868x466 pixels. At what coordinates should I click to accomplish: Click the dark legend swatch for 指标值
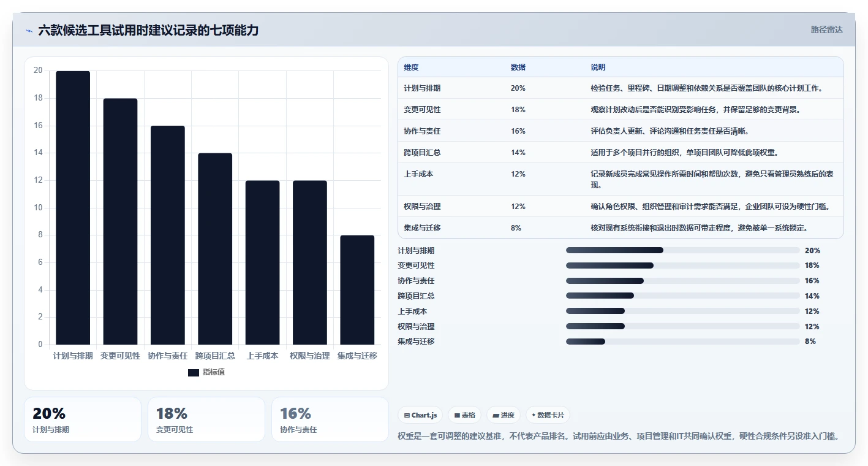194,373
